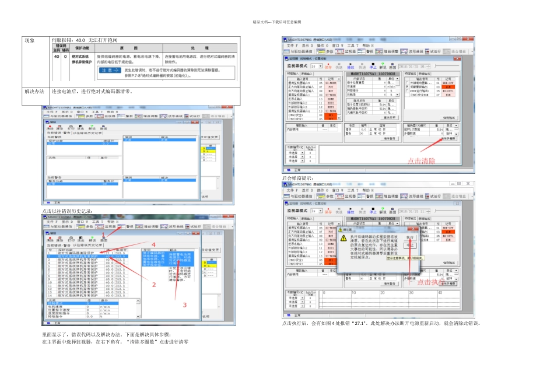Click 清除多圈数 button in 点击清除 monitor screenshot
The width and height of the screenshot is (554, 392).
click(448, 139)
